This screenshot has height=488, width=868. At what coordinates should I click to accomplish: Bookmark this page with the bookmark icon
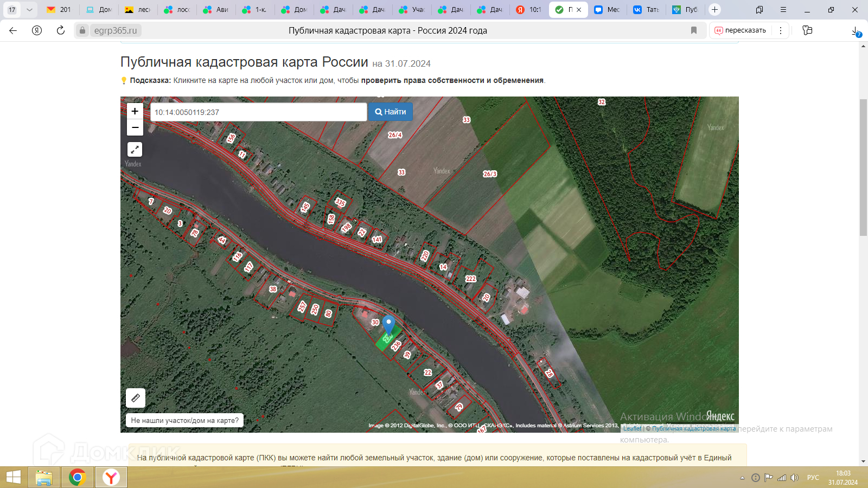coord(694,30)
